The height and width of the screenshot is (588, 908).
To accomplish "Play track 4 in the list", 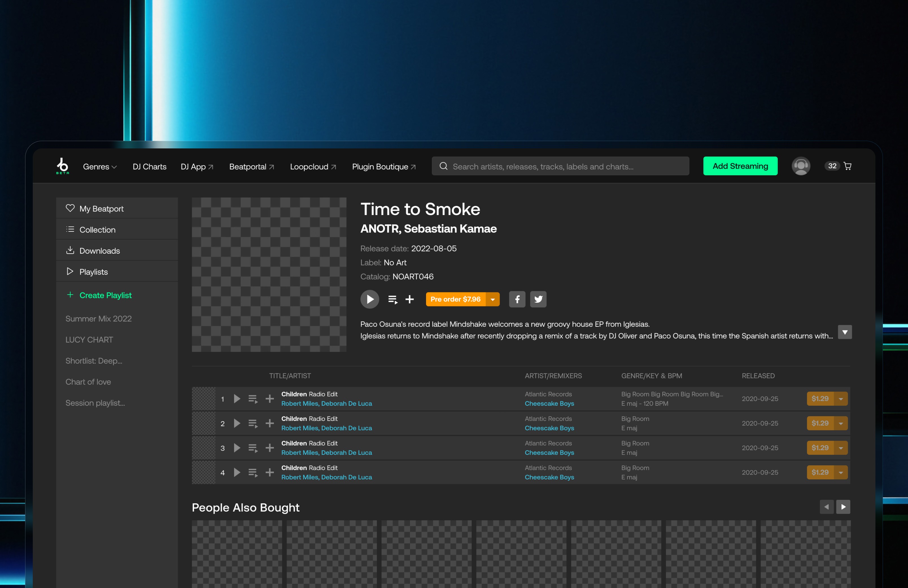I will pos(237,472).
